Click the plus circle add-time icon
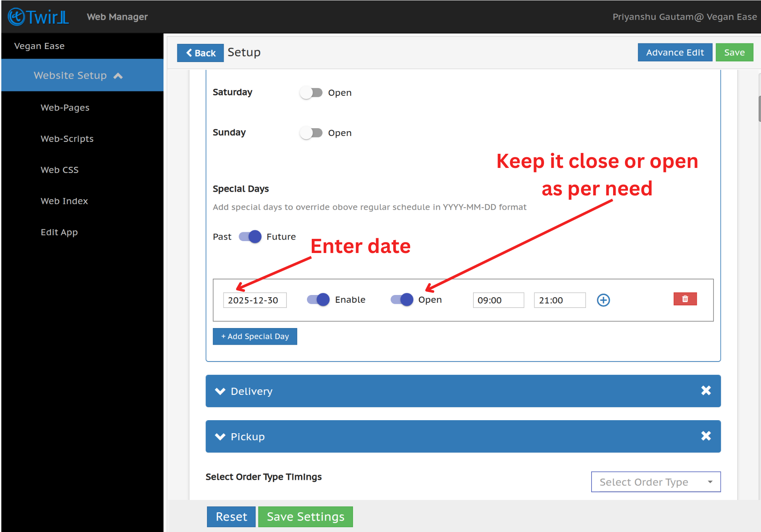Screen dimensions: 761x532 click(x=603, y=300)
